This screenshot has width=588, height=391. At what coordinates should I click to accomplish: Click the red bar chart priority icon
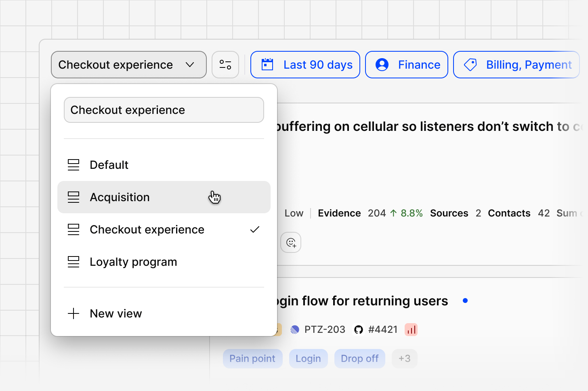click(x=411, y=330)
